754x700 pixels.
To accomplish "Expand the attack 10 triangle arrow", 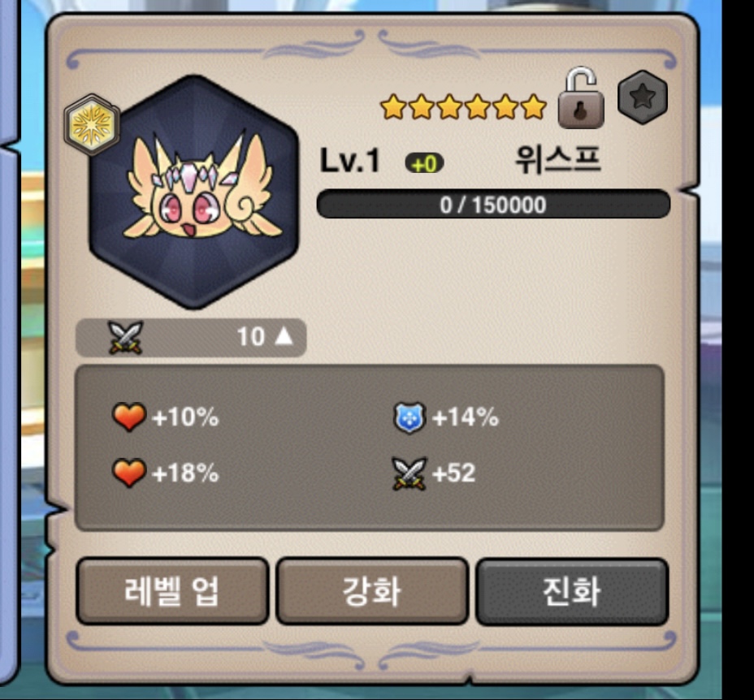I will tap(284, 336).
